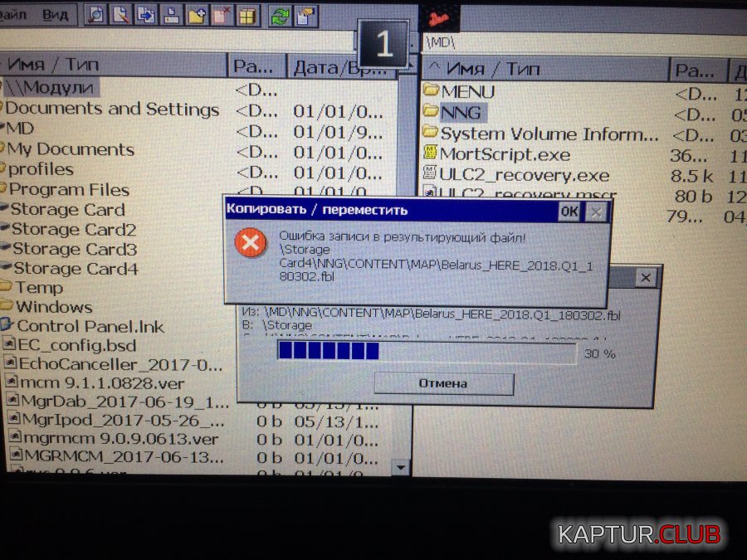Open the NNG folder in right panel
Image resolution: width=747 pixels, height=560 pixels.
(461, 112)
